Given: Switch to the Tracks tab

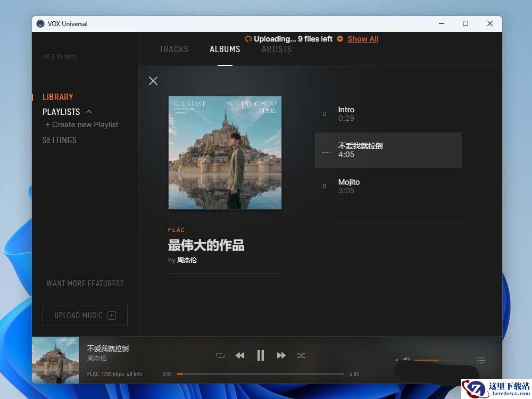Looking at the screenshot, I should 174,49.
